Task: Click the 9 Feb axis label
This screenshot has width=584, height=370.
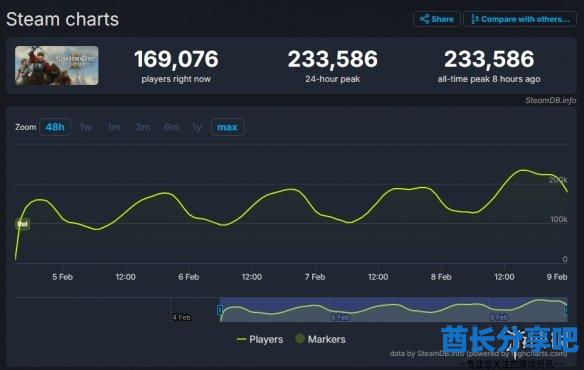Action: 557,277
